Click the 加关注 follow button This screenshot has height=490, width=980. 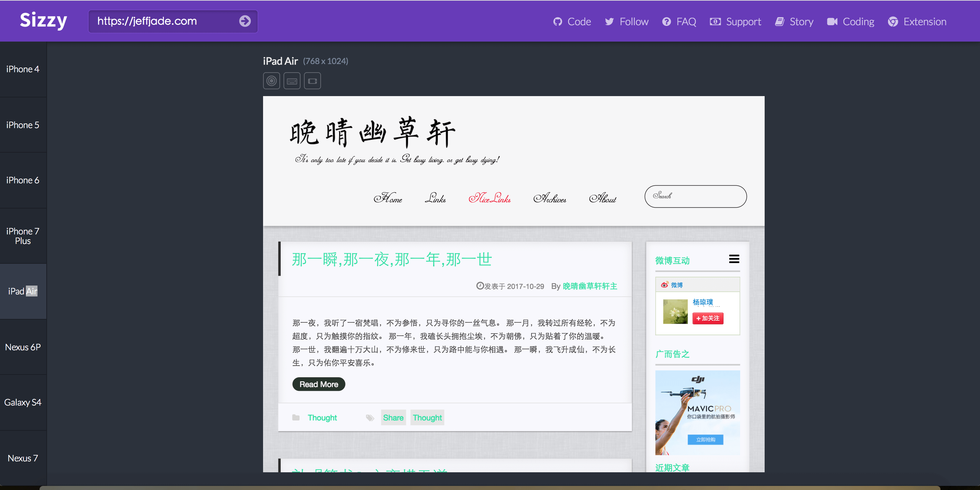point(708,318)
